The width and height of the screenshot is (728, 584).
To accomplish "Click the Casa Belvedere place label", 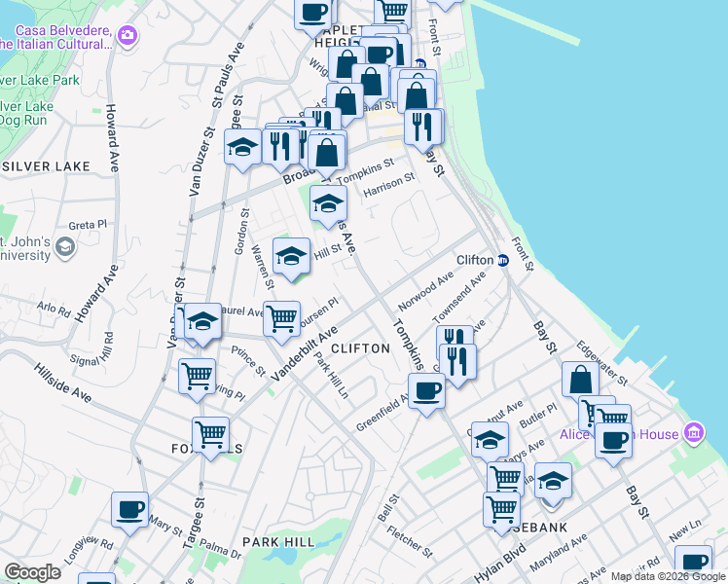I will tap(55, 37).
